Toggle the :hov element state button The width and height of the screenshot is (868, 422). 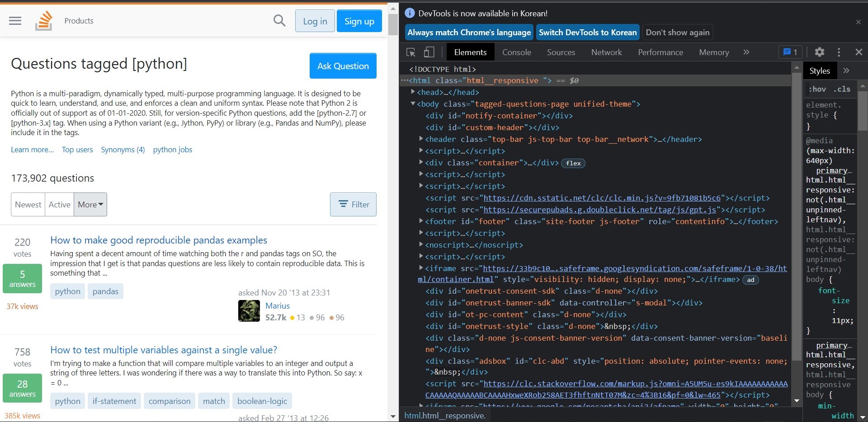(817, 89)
